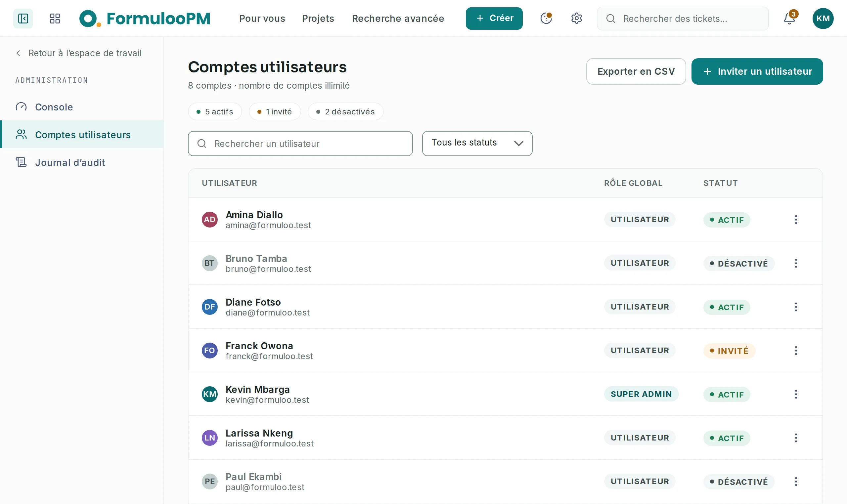The width and height of the screenshot is (847, 504).
Task: Go to Recherche avancée
Action: pyautogui.click(x=398, y=18)
